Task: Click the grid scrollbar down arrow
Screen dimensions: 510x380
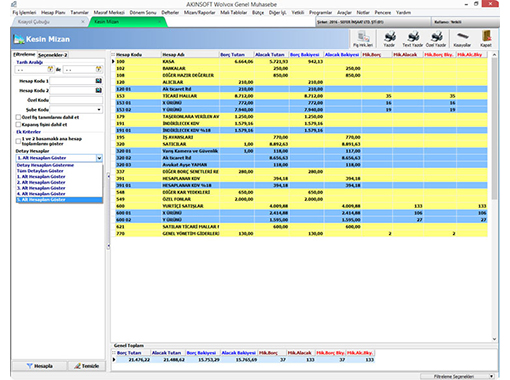Action: click(x=494, y=339)
